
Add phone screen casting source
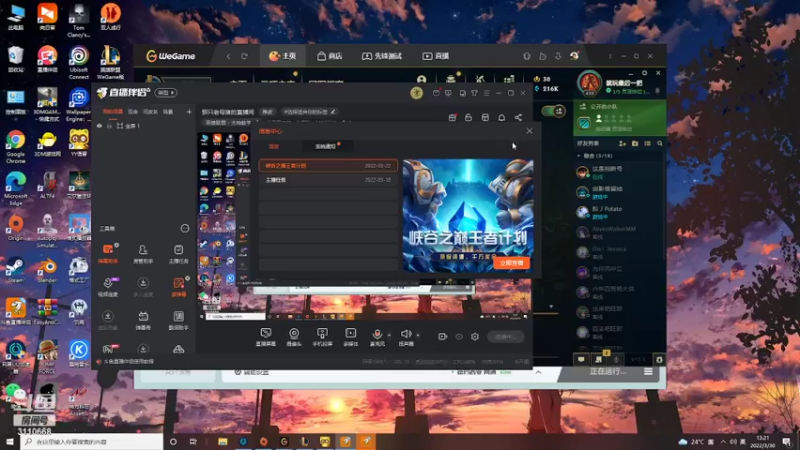pyautogui.click(x=322, y=337)
